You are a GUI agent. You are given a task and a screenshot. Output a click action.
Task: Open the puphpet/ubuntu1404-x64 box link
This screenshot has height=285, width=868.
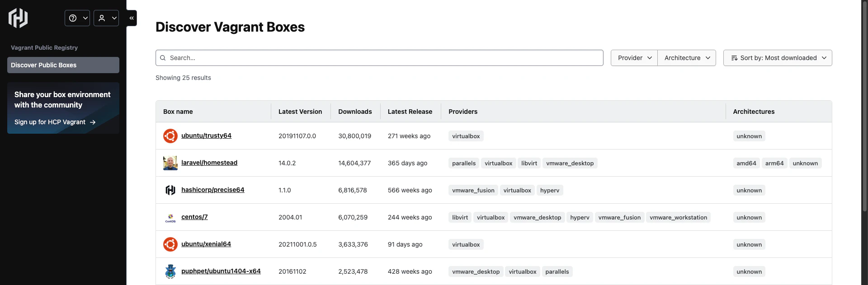click(221, 271)
